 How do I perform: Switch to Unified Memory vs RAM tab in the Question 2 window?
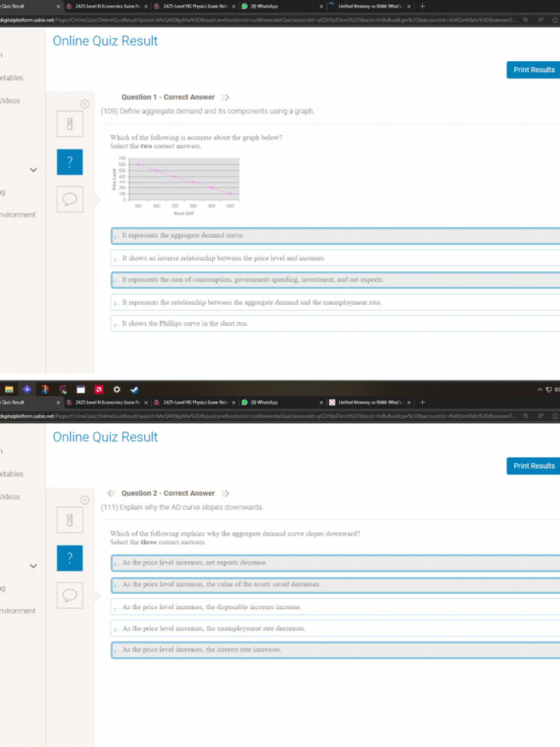(x=370, y=402)
